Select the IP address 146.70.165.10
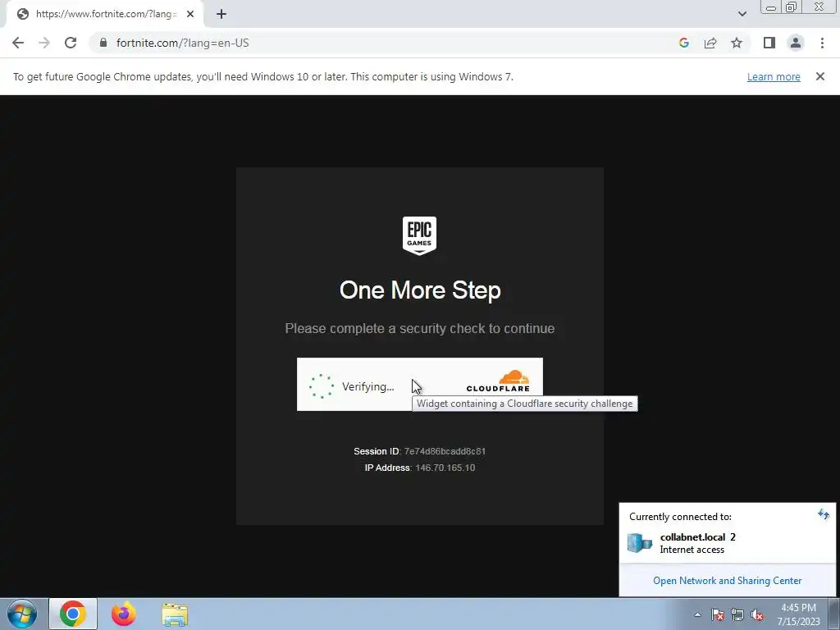 click(x=445, y=468)
